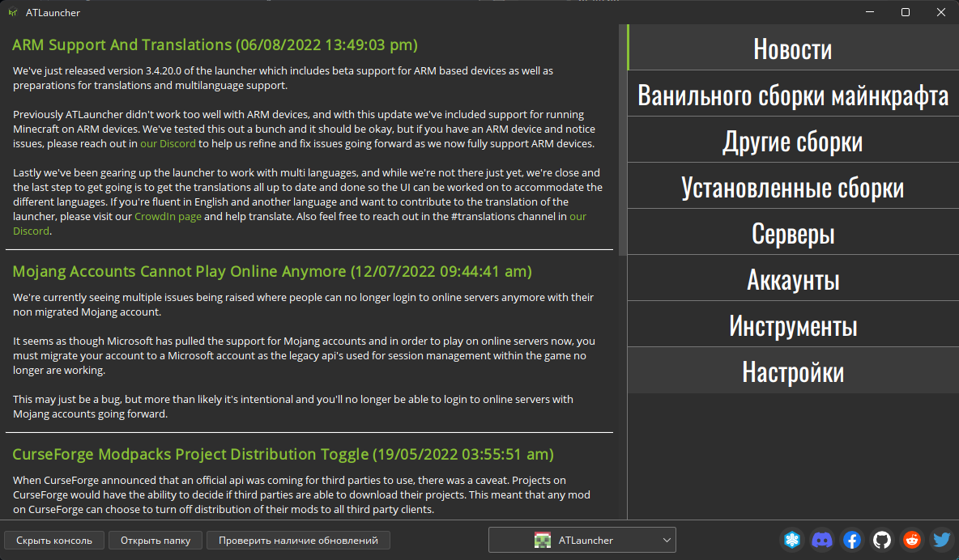Open the ATLauncher Discord icon
Screen dimensions: 959x560
tap(821, 540)
